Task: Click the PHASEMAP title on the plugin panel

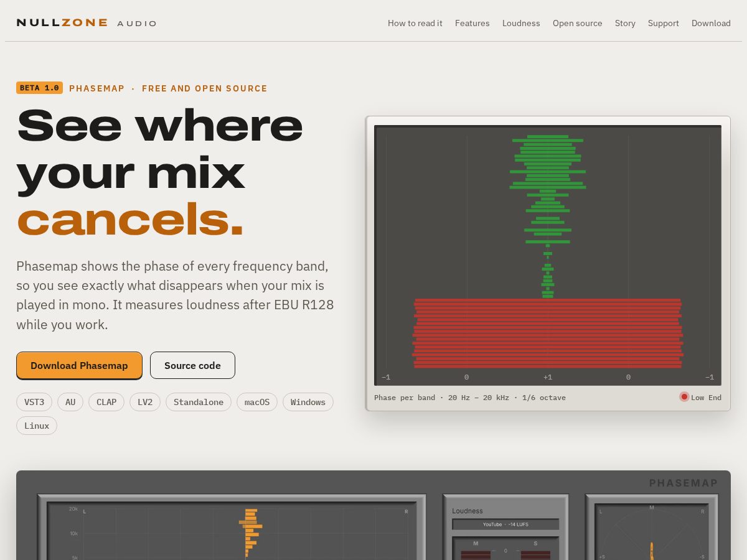Action: (684, 483)
